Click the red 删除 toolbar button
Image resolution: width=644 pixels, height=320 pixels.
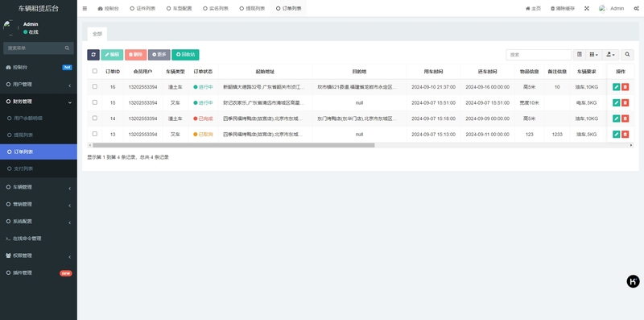tap(135, 55)
